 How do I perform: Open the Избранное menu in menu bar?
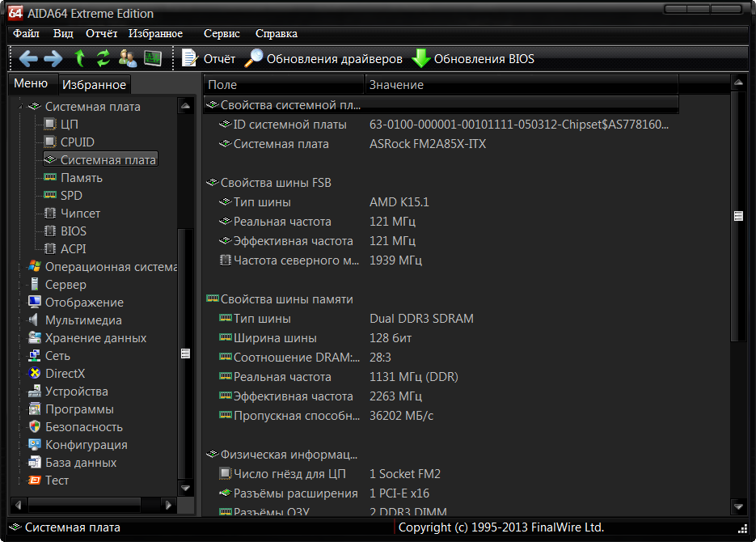click(155, 33)
